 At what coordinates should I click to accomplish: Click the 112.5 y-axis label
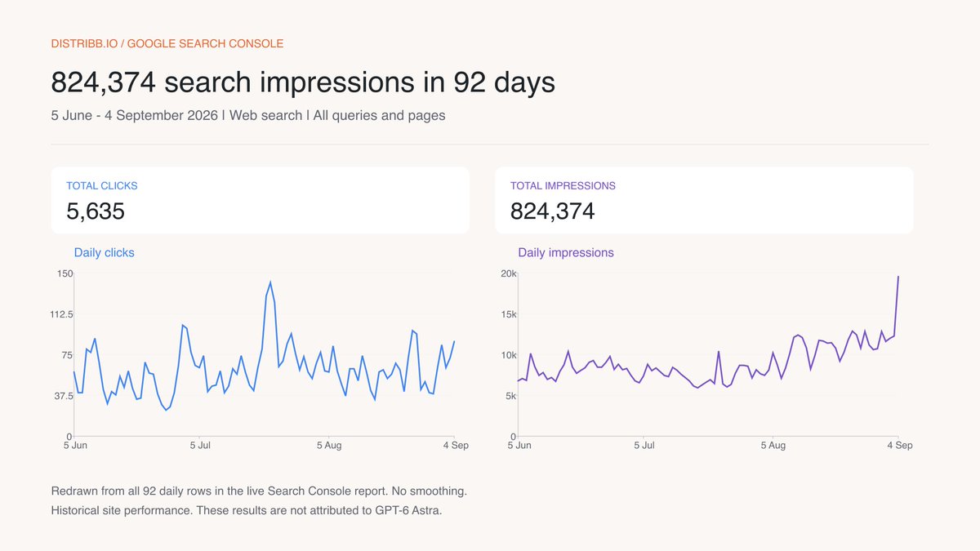pyautogui.click(x=62, y=313)
